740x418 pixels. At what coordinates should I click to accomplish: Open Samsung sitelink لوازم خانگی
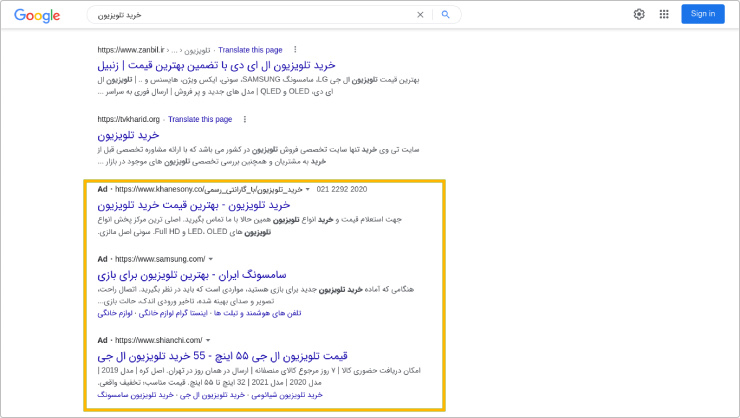(115, 313)
